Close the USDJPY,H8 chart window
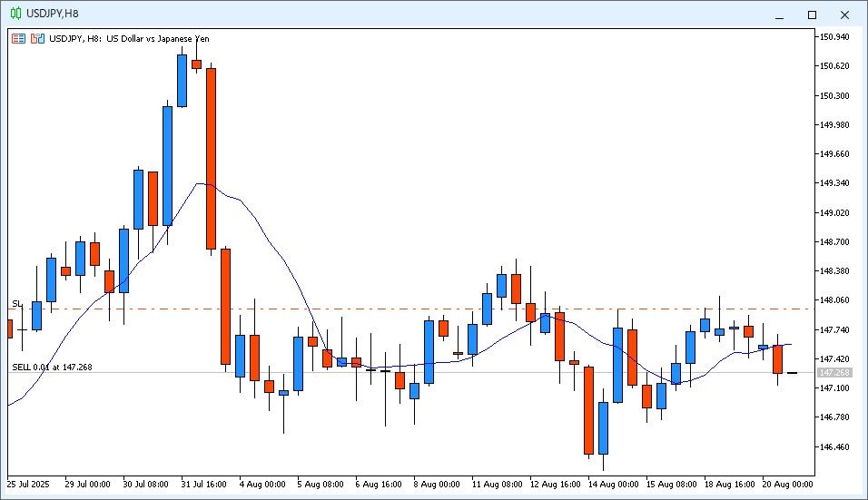868x500 pixels. 845,15
